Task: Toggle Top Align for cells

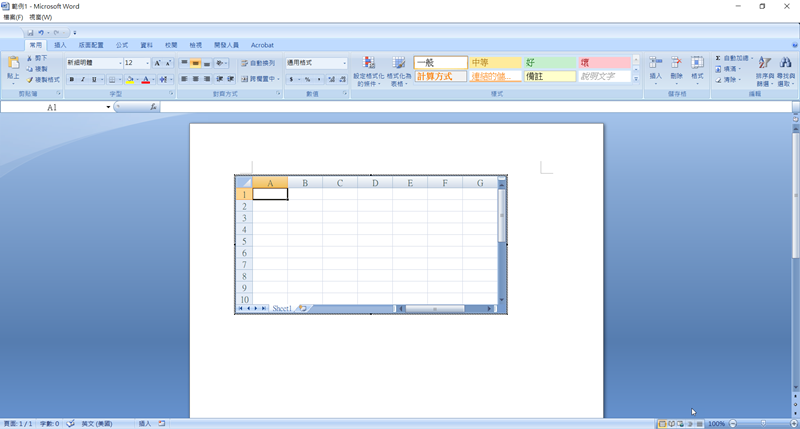Action: click(x=184, y=63)
